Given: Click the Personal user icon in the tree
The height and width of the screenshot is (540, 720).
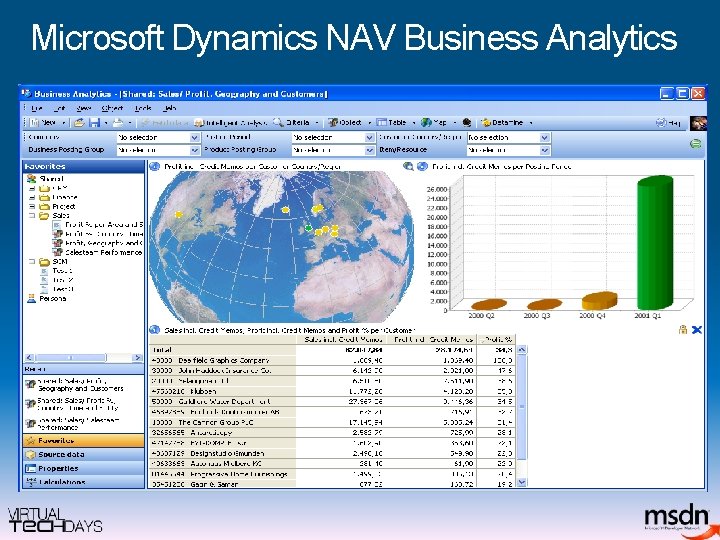Looking at the screenshot, I should tap(31, 298).
